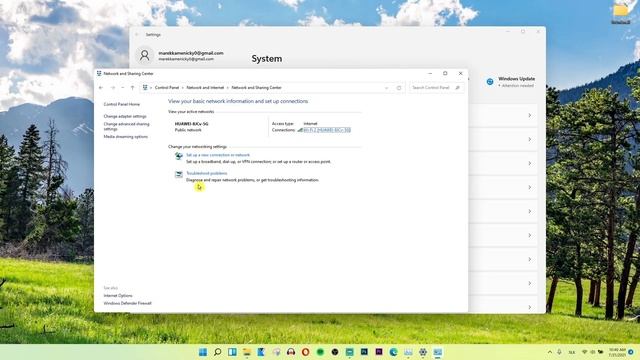Open taskbar Search magnifier icon
The height and width of the screenshot is (360, 640).
pos(218,352)
